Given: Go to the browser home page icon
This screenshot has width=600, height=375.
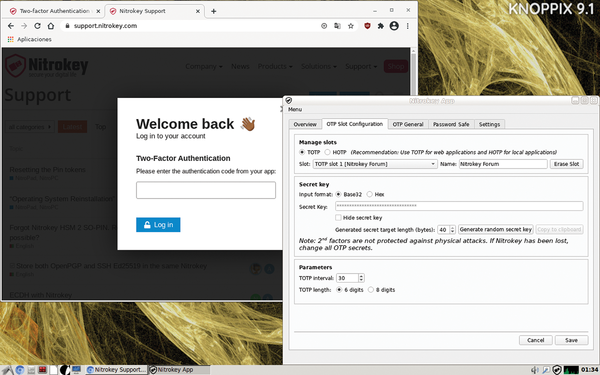Looking at the screenshot, I should (x=51, y=26).
